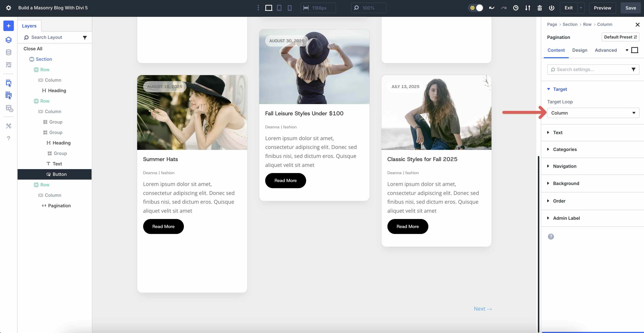Open the Layers panel icon in left sidebar
The width and height of the screenshot is (644, 333).
click(8, 40)
